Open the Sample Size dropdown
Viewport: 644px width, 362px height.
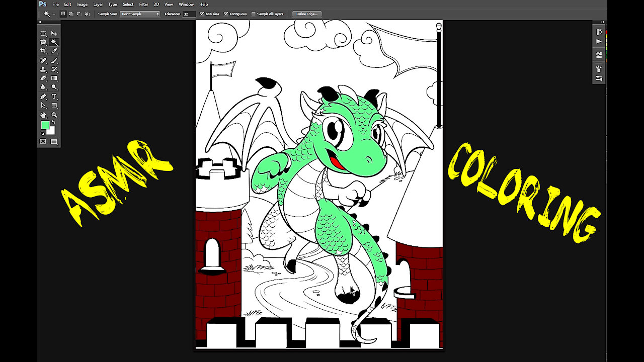[140, 14]
